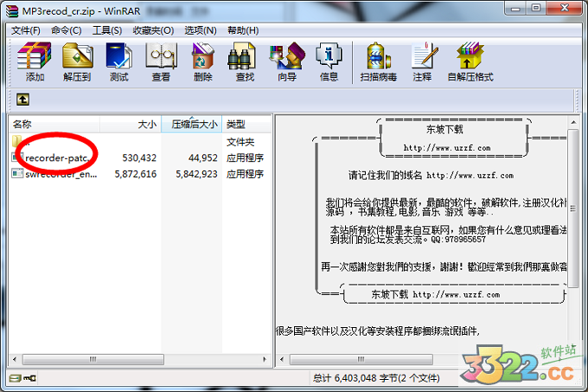The width and height of the screenshot is (588, 392).
Task: Go up one level with the arrow button
Action: coord(22,100)
